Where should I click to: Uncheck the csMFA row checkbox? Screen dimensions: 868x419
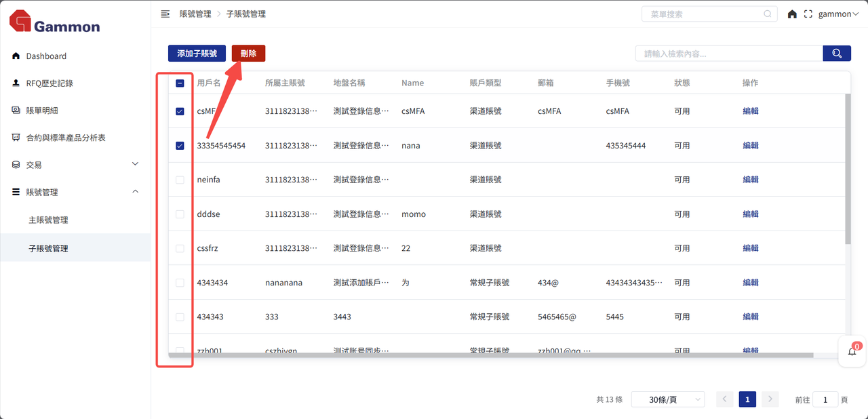pyautogui.click(x=180, y=111)
